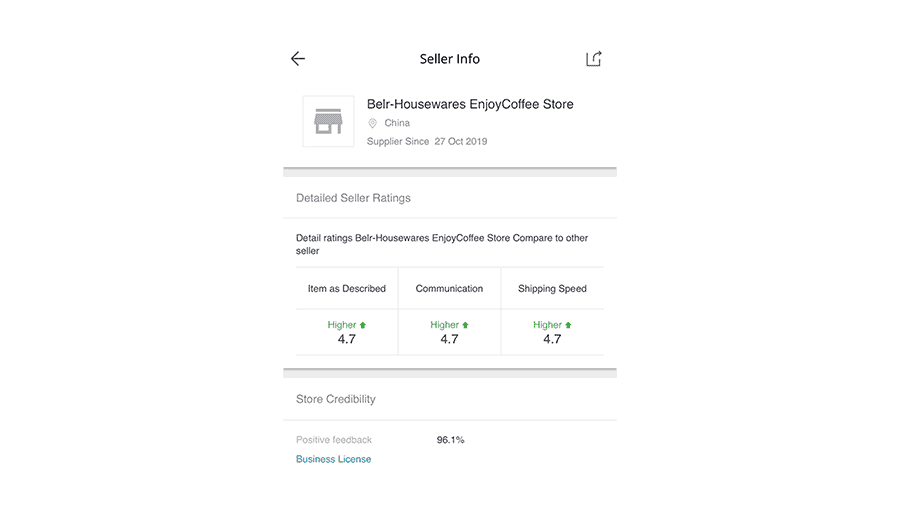
Task: Tap the share icon in header
Action: tap(593, 59)
